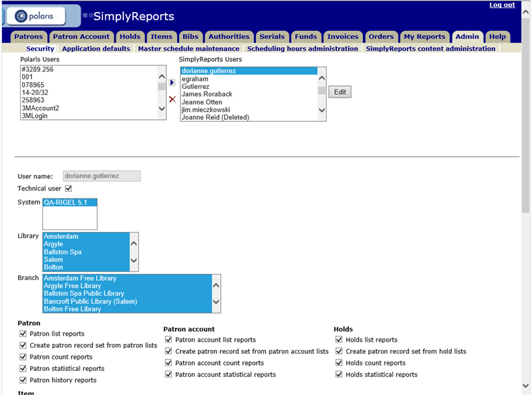Select QA-RIGEL 5.1 in System list

click(70, 203)
